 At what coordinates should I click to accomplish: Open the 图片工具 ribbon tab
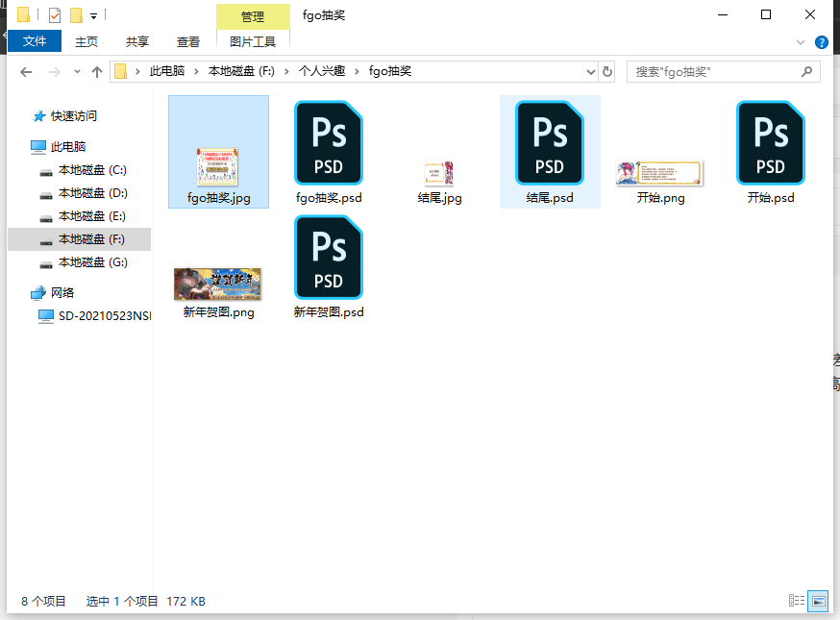[253, 41]
